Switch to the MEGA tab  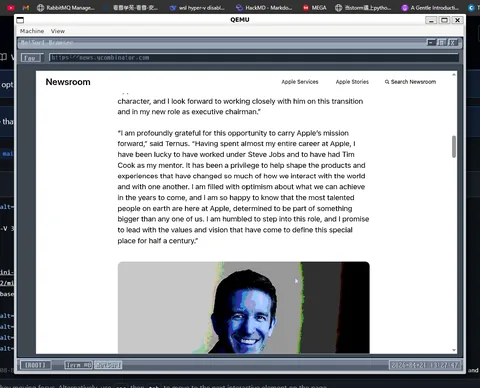click(x=315, y=7)
